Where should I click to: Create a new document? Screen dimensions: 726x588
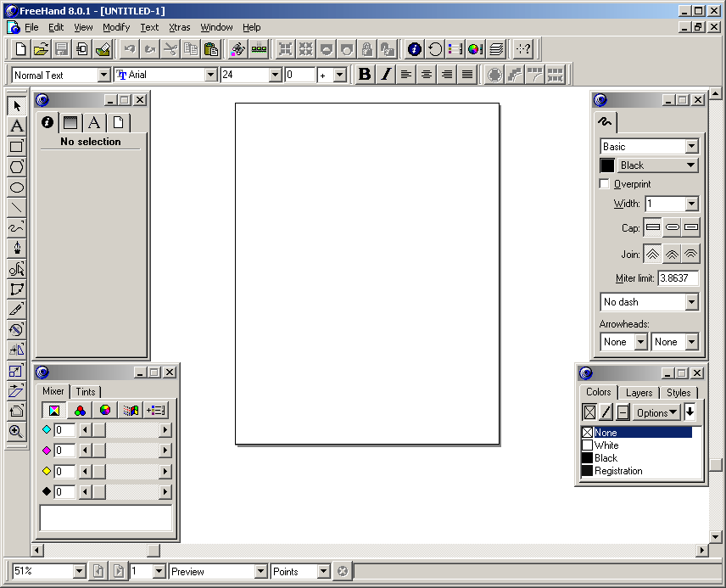point(20,48)
